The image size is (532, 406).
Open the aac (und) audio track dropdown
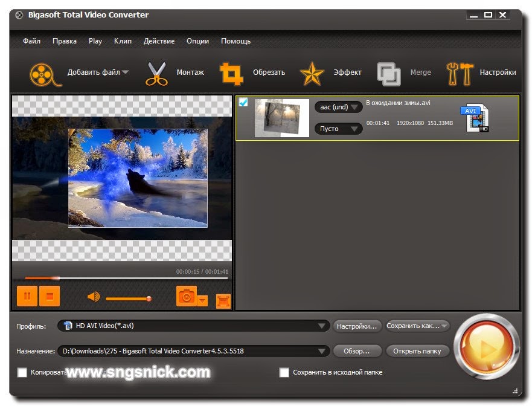(x=338, y=108)
